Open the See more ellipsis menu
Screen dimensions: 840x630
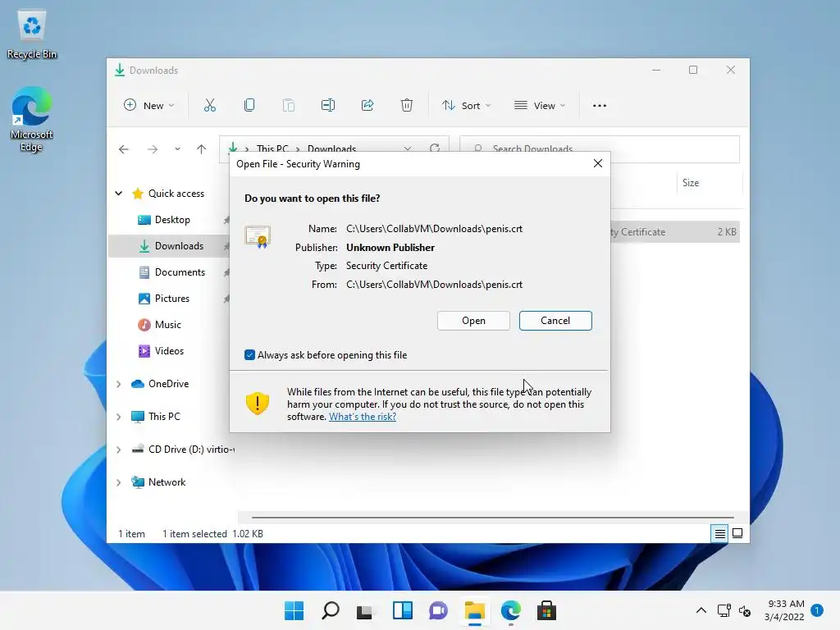pyautogui.click(x=600, y=106)
